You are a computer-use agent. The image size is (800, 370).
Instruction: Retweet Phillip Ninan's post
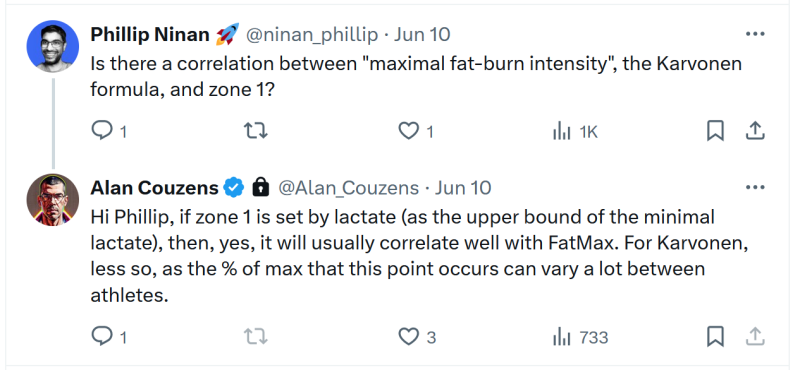point(256,132)
